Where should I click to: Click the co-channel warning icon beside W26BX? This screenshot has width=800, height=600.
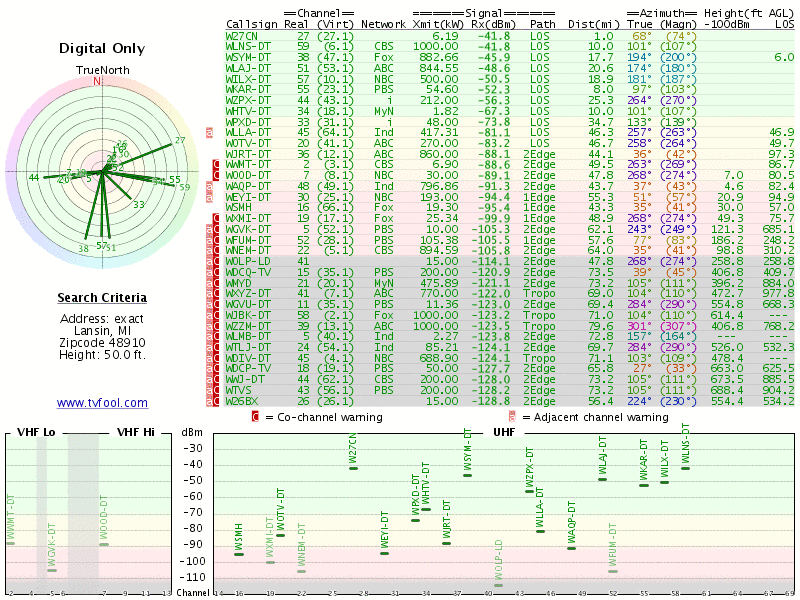[x=217, y=401]
